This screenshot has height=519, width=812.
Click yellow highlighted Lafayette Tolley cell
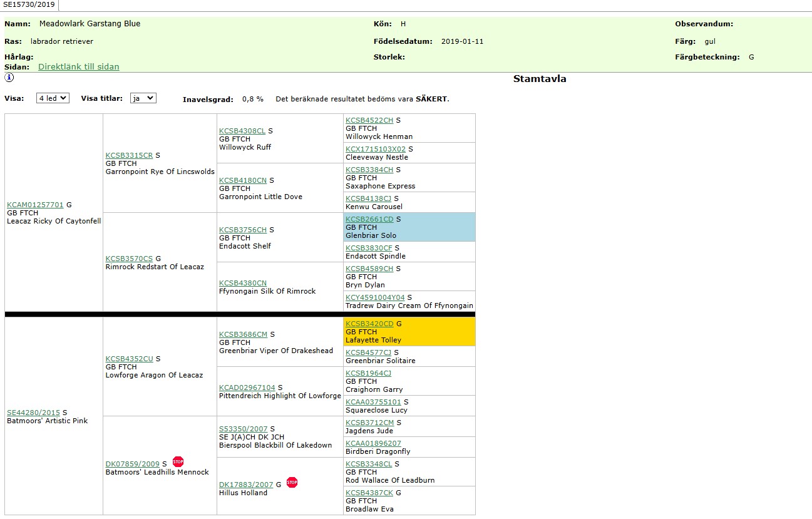tap(409, 332)
